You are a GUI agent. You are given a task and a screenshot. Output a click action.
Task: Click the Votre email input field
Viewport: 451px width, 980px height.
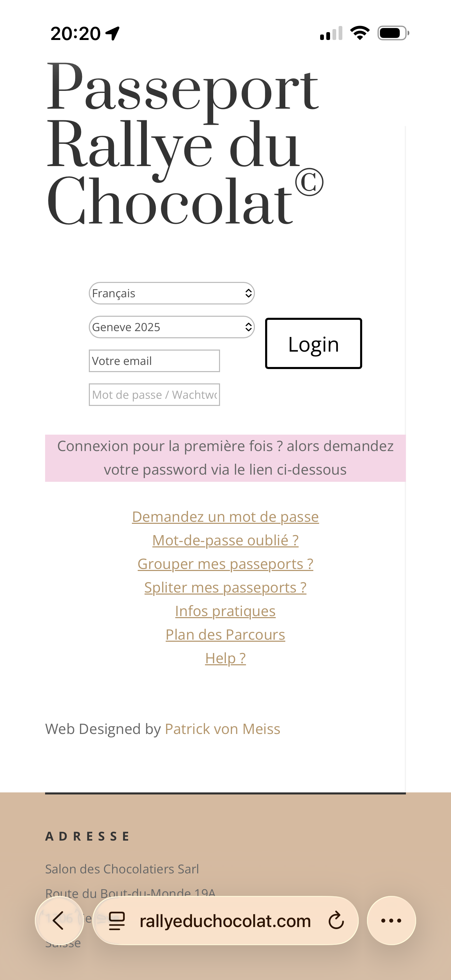[154, 360]
